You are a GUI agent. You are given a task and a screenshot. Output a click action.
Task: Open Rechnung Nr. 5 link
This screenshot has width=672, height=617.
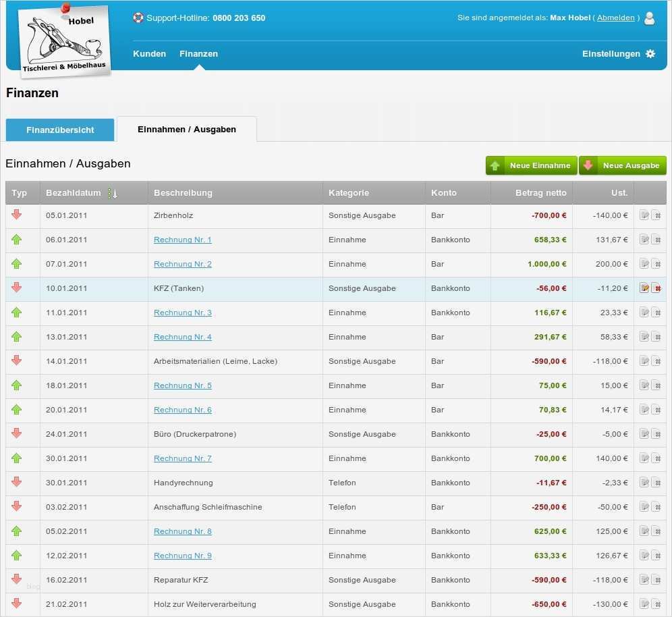tap(182, 385)
